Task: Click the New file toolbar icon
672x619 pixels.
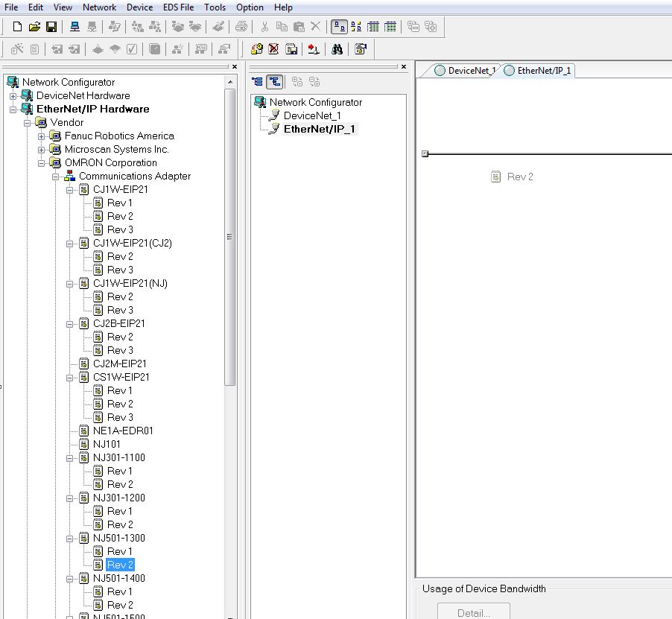Action: [x=17, y=27]
